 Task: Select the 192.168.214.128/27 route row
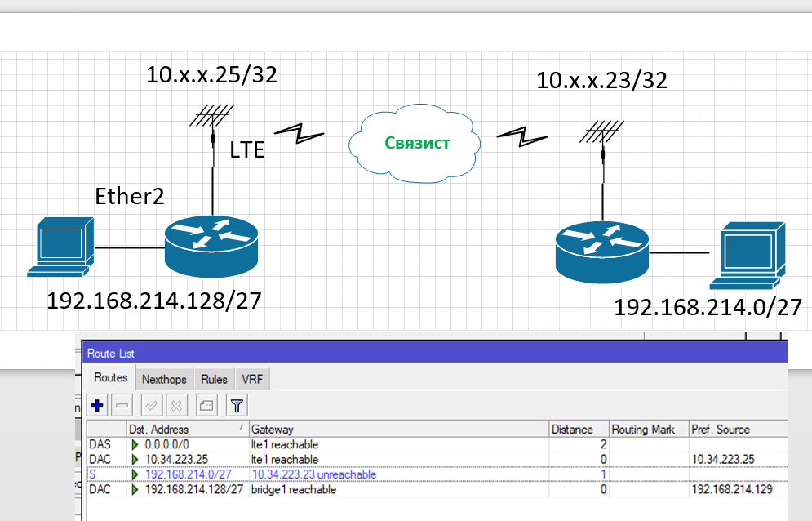pyautogui.click(x=437, y=489)
